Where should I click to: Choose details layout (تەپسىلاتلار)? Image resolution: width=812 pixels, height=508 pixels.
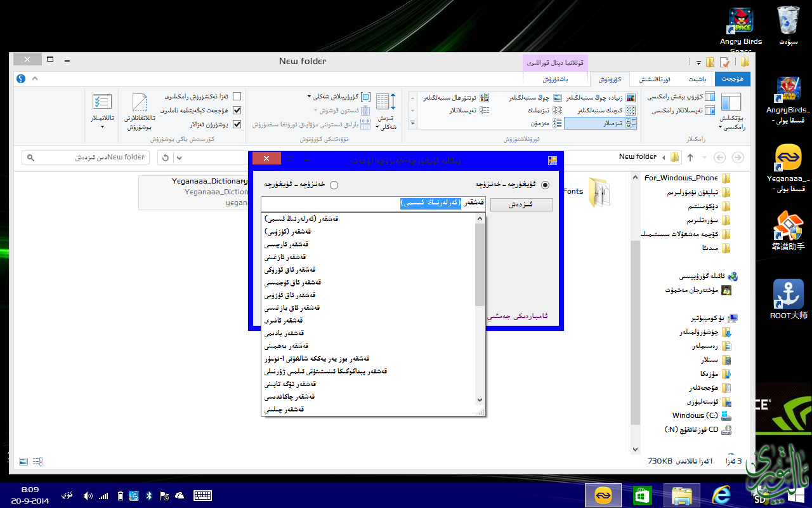click(x=469, y=110)
